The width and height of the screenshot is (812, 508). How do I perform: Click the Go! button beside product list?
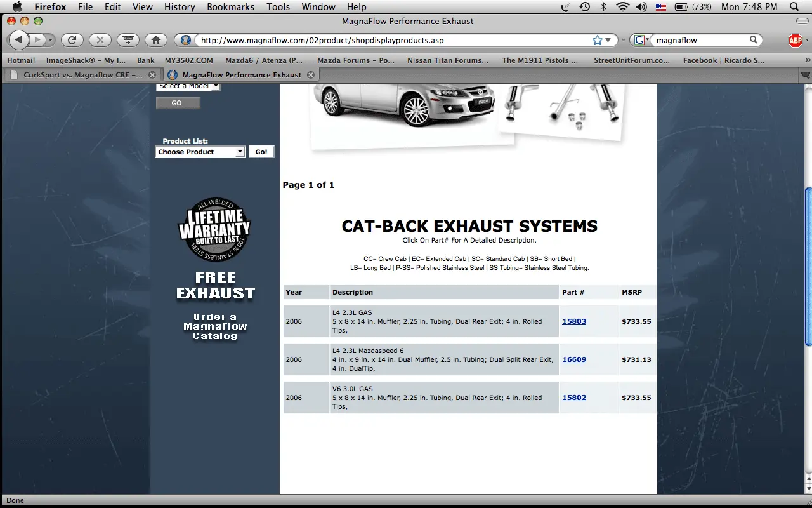point(261,152)
